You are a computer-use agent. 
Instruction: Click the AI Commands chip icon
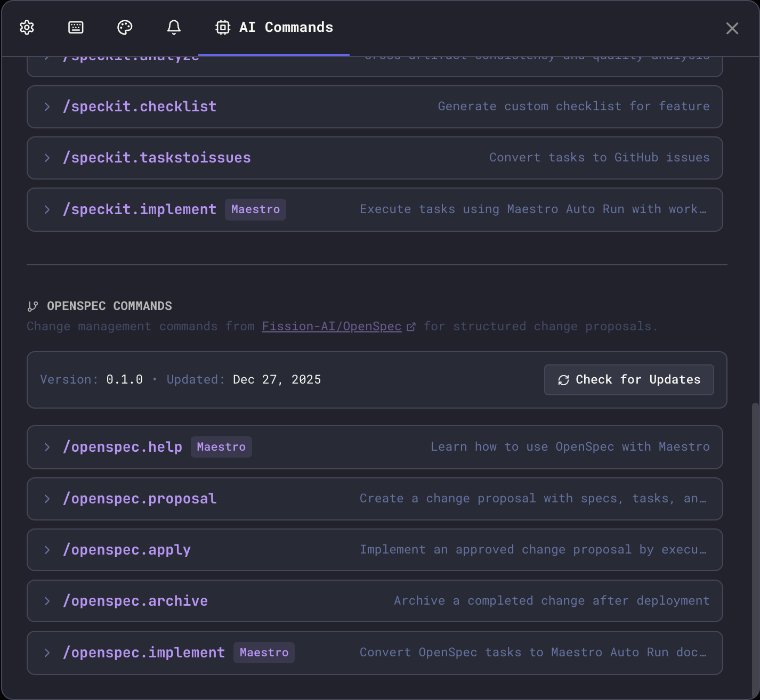click(x=222, y=27)
